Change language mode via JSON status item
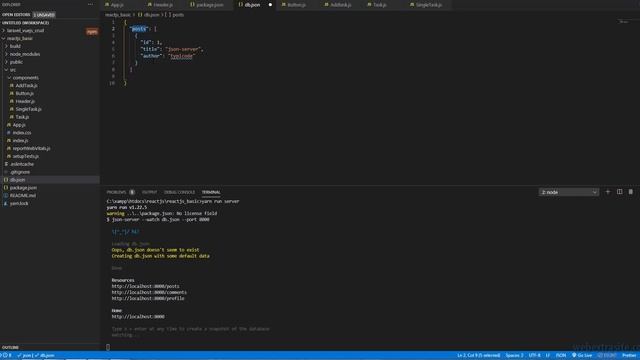The image size is (640, 360). (x=561, y=356)
